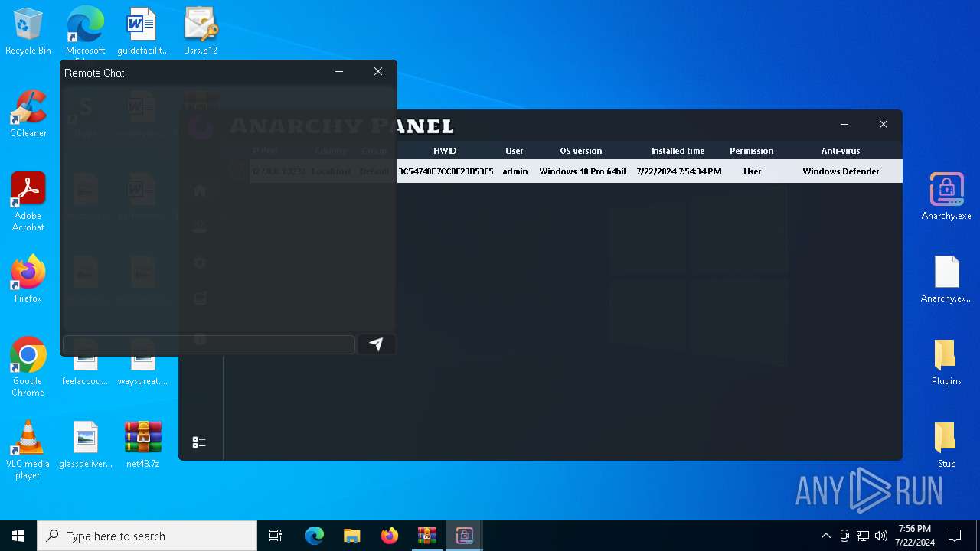The height and width of the screenshot is (551, 980).
Task: Open Microsoft Edge from the taskbar
Action: pos(315,536)
